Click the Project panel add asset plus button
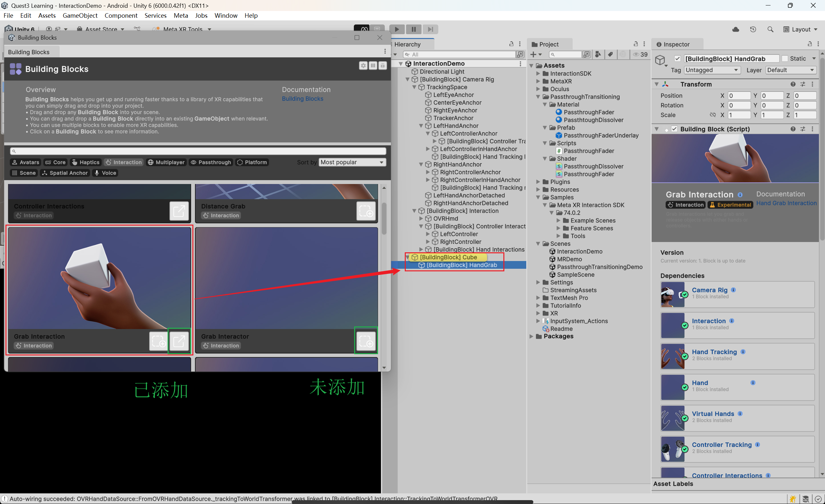Screen dimensions: 825x504 click(536, 54)
